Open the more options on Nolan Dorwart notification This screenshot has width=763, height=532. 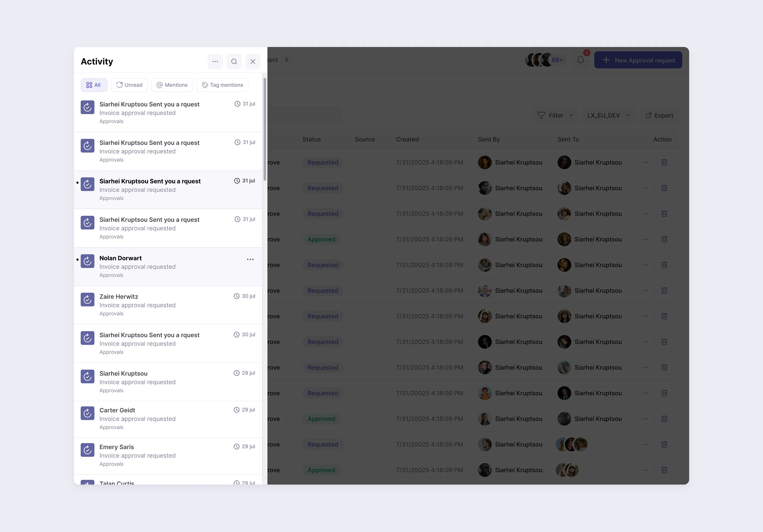[250, 259]
